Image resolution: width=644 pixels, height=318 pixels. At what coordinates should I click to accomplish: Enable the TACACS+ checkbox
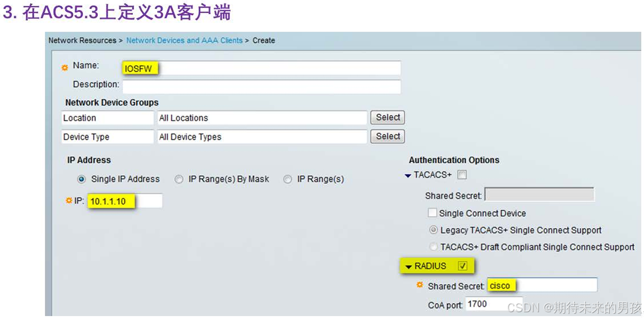[462, 175]
